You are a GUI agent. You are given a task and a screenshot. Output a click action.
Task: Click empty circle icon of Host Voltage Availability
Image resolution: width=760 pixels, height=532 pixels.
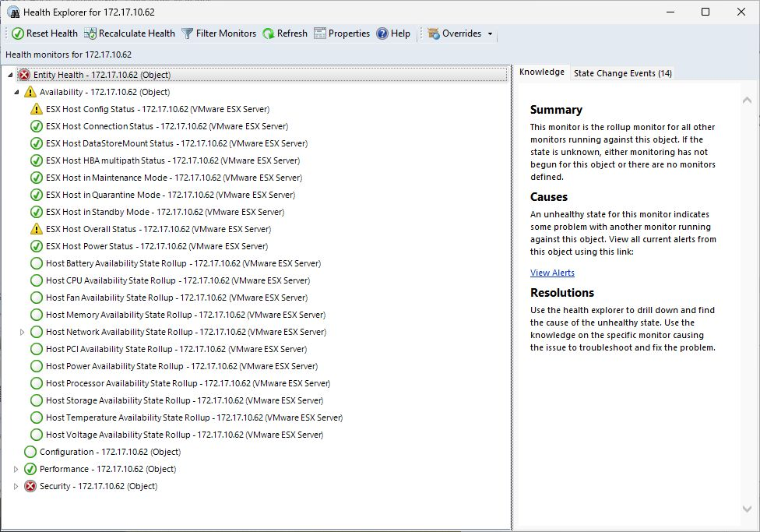(x=37, y=435)
